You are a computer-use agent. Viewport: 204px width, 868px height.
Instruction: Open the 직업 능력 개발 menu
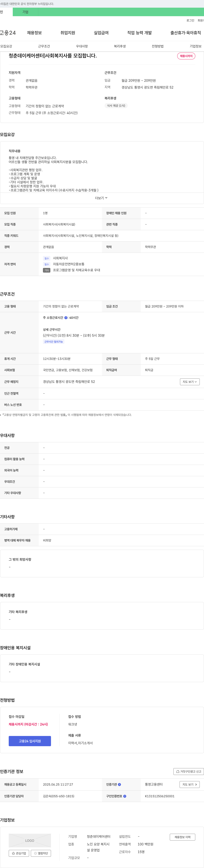click(139, 33)
